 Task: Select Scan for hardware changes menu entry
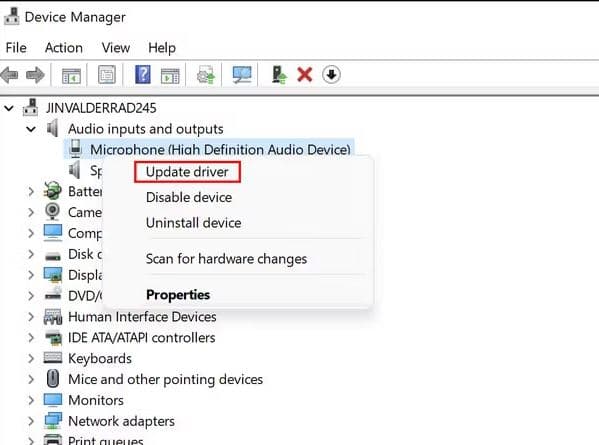point(226,259)
